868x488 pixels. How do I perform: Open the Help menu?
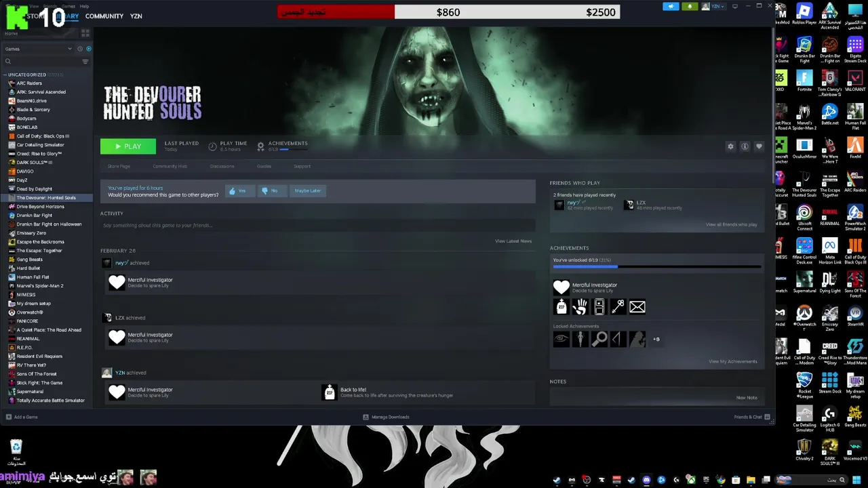pyautogui.click(x=84, y=6)
